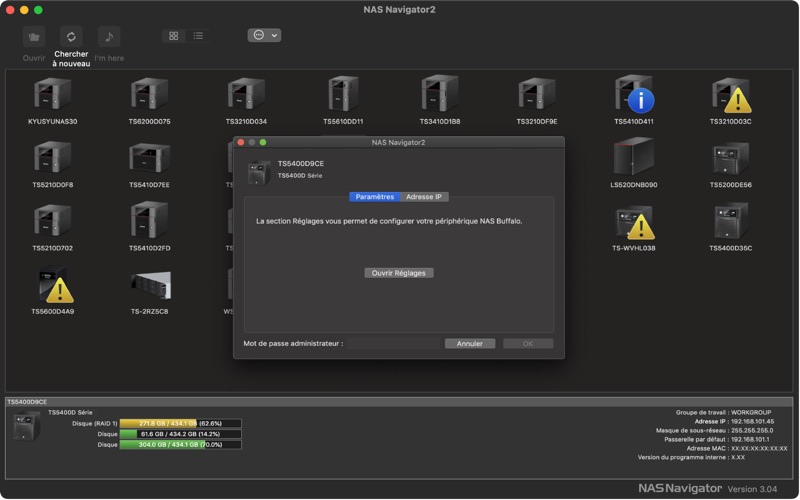This screenshot has width=800, height=500.
Task: Switch to the Adresse IP tab
Action: point(424,197)
